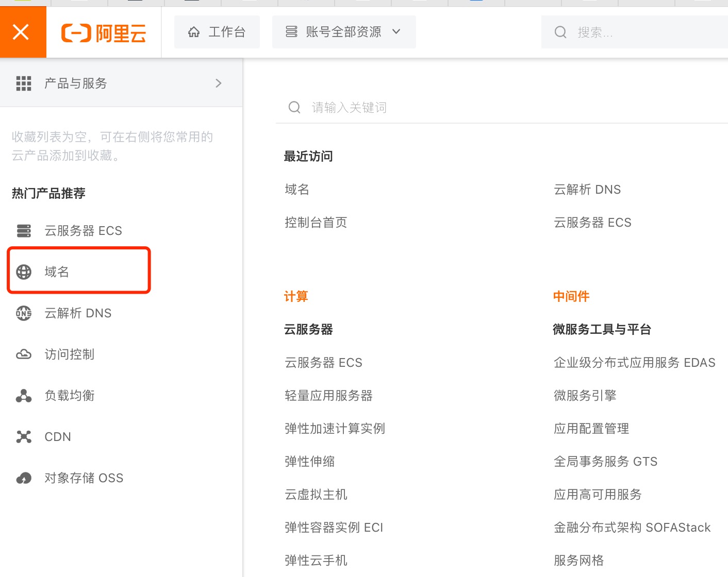Close the side menu with the X button

[21, 32]
